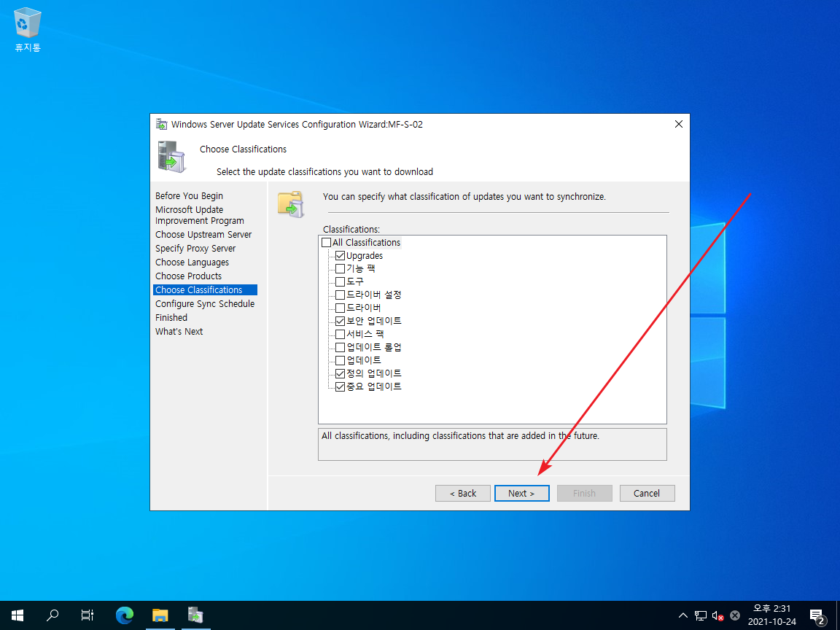The image size is (840, 630).
Task: Check the 드라이버 설정 classification
Action: tap(341, 295)
